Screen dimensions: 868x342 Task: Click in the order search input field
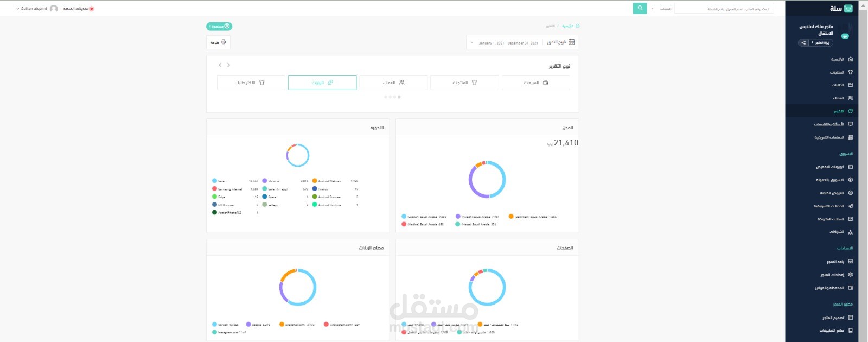724,9
